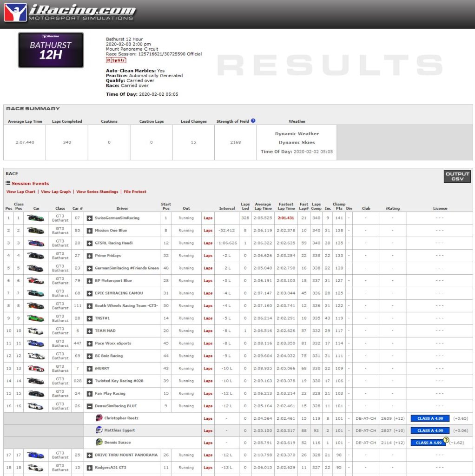Screen dimensions: 475x476
Task: Click Dennis Surace helmet icon
Action: (x=99, y=443)
